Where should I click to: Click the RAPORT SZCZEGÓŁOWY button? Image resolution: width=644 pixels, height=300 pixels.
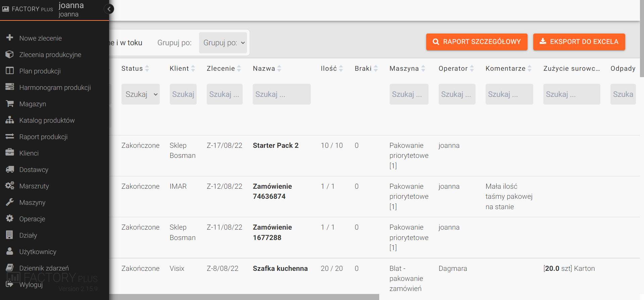click(477, 42)
